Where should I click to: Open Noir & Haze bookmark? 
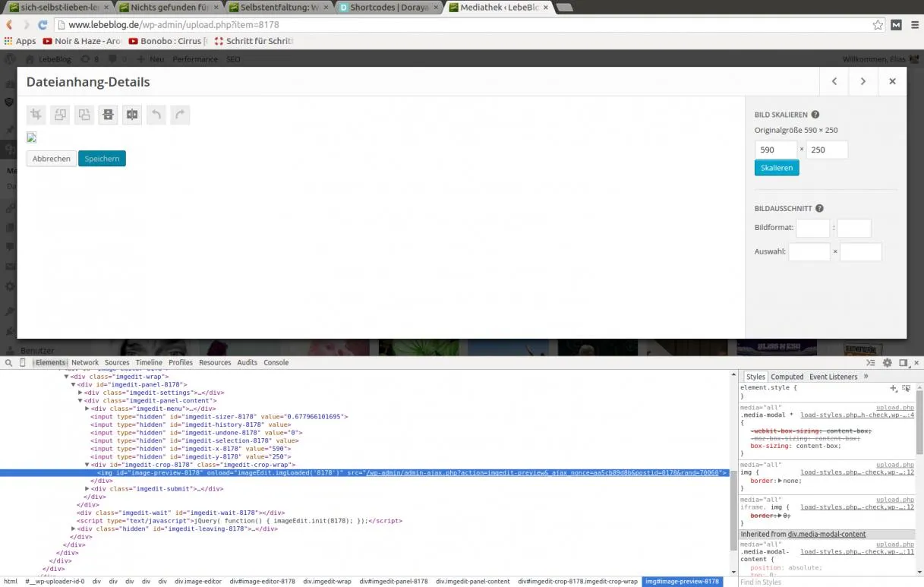coord(82,41)
